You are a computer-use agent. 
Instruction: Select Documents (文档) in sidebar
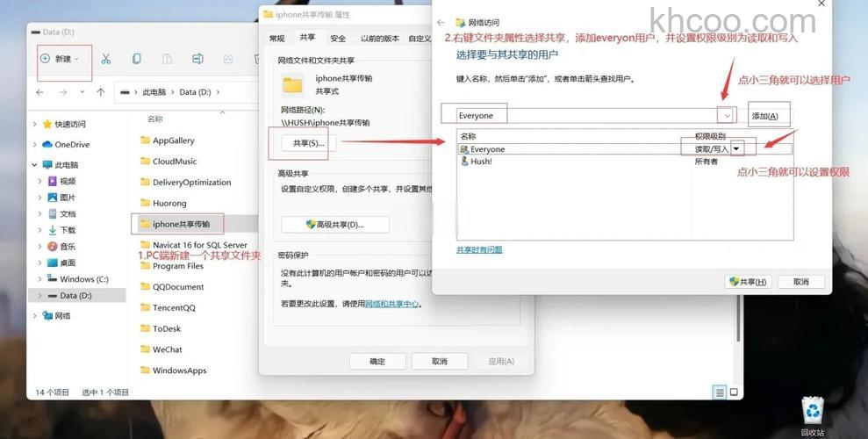click(61, 213)
